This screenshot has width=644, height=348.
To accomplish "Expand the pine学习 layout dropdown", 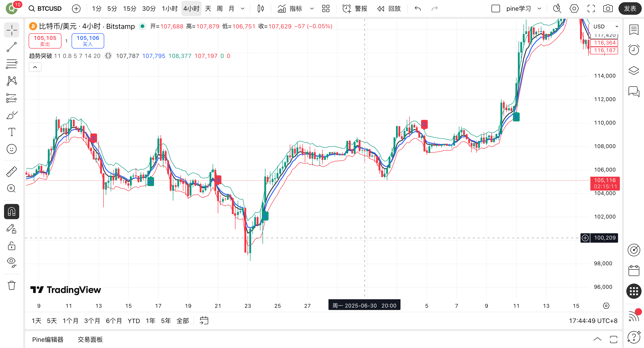I will [539, 9].
